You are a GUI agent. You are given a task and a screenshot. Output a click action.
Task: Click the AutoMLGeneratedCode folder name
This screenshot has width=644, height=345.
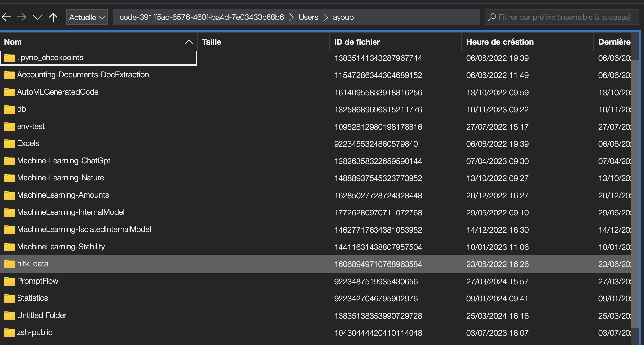coord(58,92)
